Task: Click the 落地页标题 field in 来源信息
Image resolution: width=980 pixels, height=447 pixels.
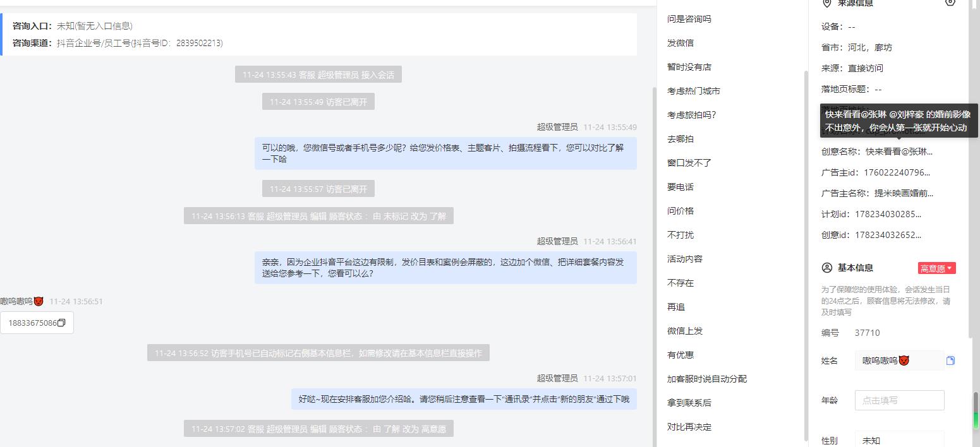Action: tap(852, 89)
